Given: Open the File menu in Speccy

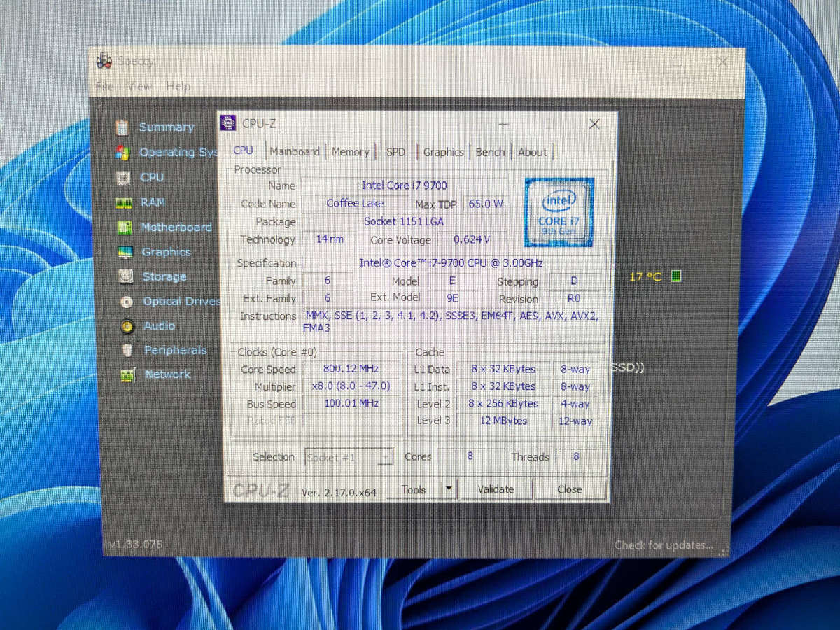Looking at the screenshot, I should [x=104, y=86].
